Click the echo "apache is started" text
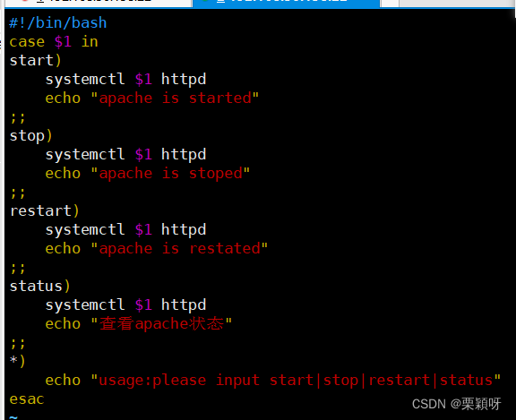516x420 pixels. coord(152,98)
